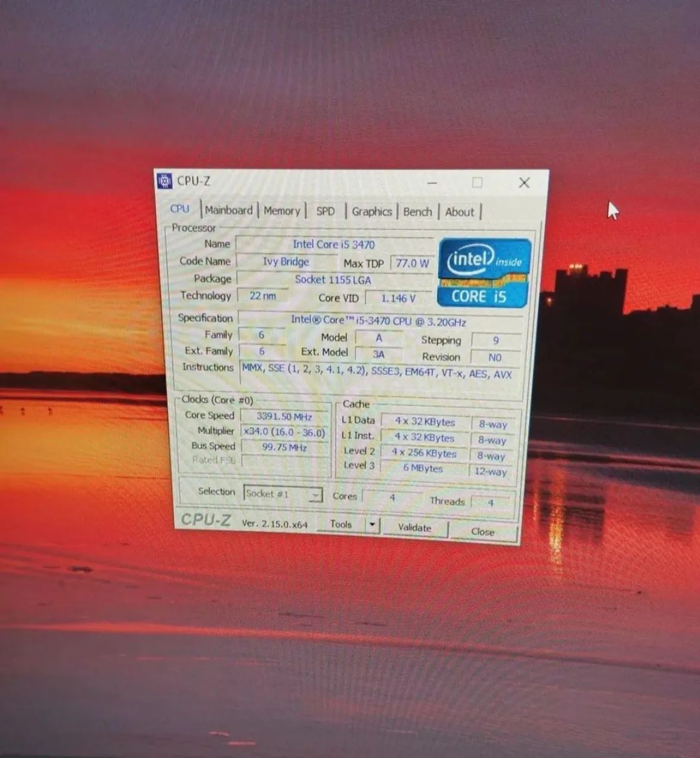Click the CPU-Z title bar app icon
The height and width of the screenshot is (758, 700).
[165, 181]
